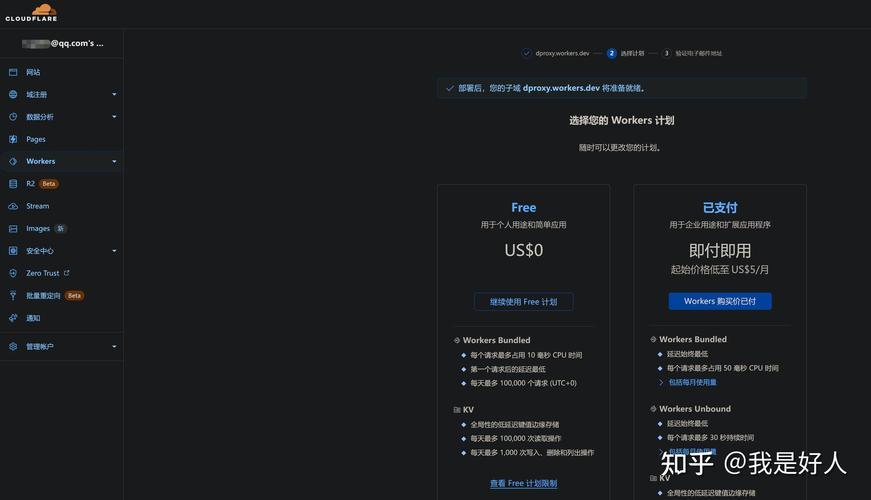Click the step 2 circle 选择计划
Viewport: 871px width, 500px height.
tap(612, 53)
